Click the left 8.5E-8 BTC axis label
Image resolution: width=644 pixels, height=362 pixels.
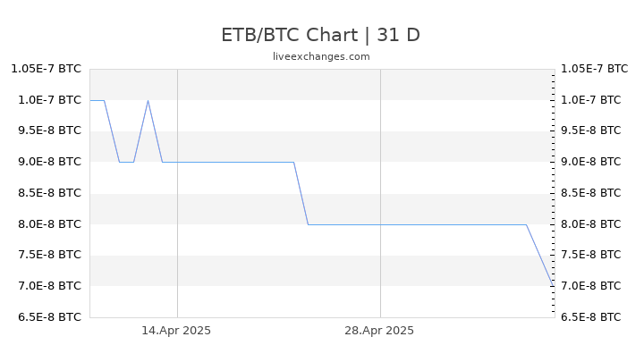[x=50, y=193]
